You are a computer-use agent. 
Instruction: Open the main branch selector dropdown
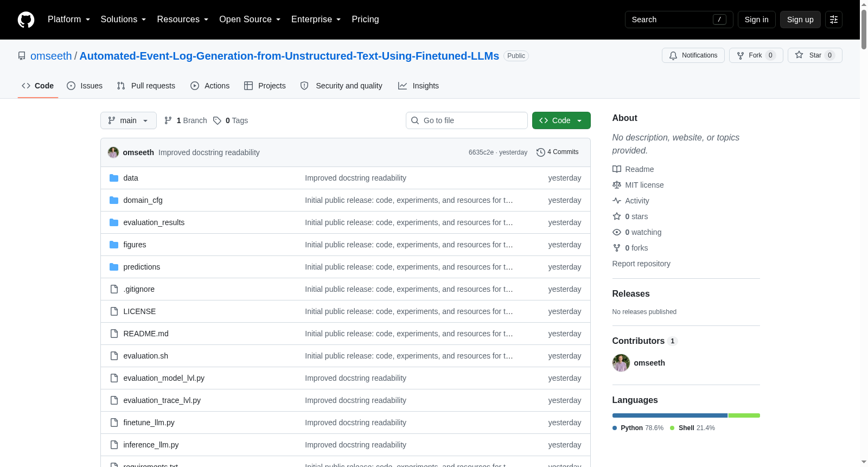click(129, 120)
